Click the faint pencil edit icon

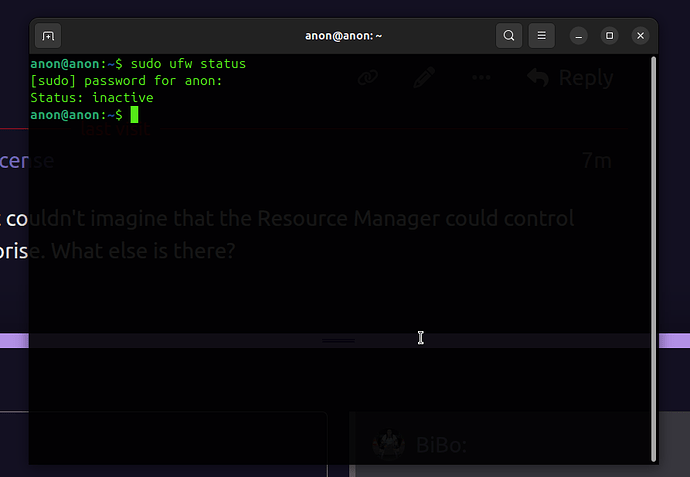click(424, 77)
